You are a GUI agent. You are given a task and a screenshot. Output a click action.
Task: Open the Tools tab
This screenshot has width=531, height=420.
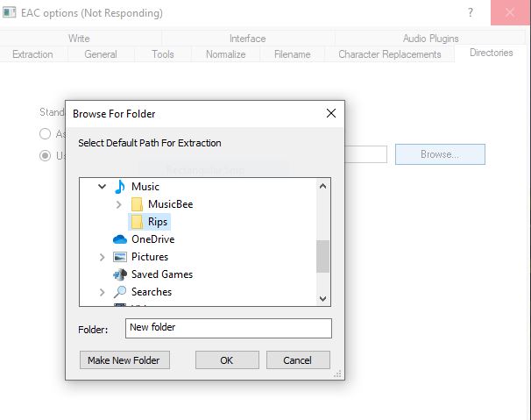coord(163,54)
